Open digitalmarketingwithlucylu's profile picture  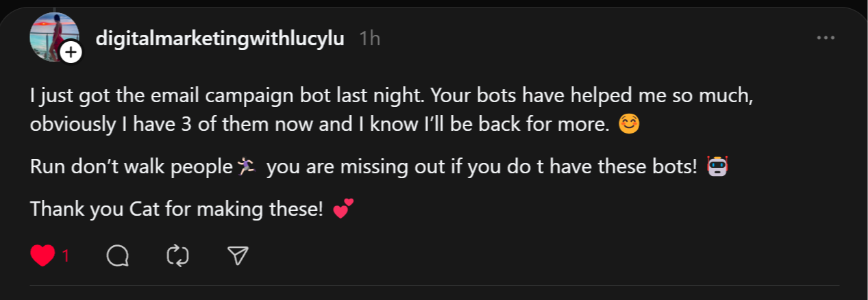50,36
